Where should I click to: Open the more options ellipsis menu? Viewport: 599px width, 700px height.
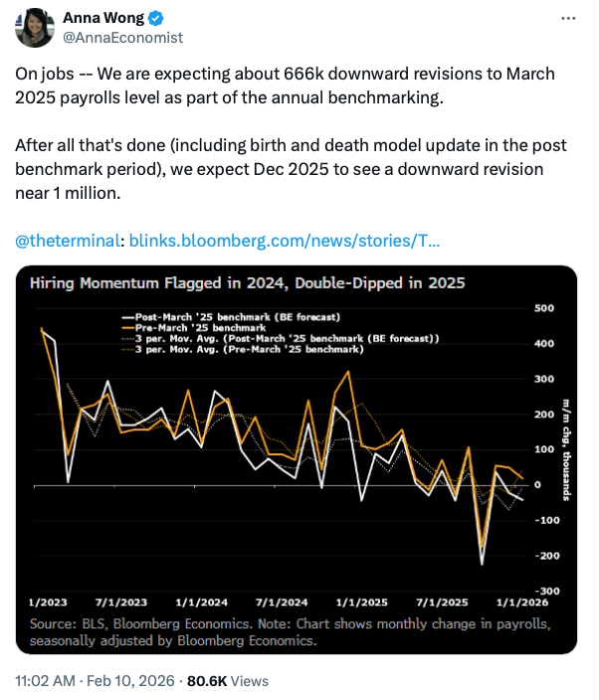(568, 19)
